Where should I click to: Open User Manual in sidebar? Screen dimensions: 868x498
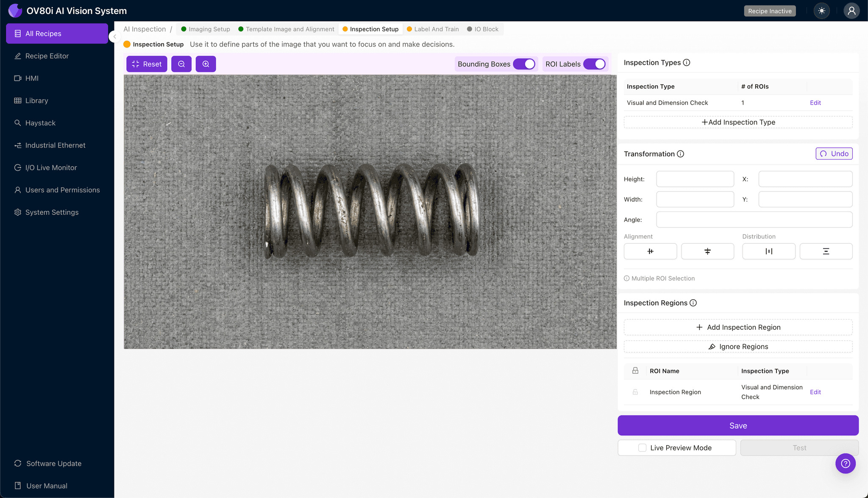tap(57, 486)
